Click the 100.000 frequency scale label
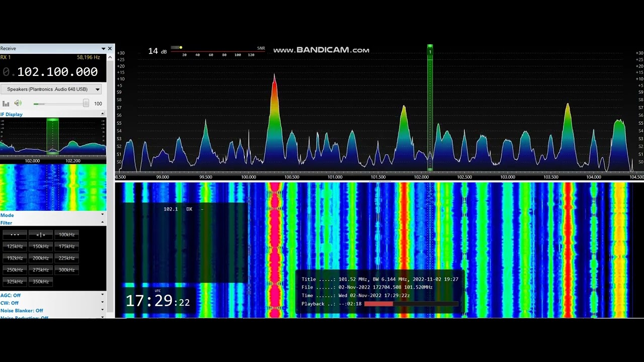This screenshot has width=644, height=362. [249, 177]
